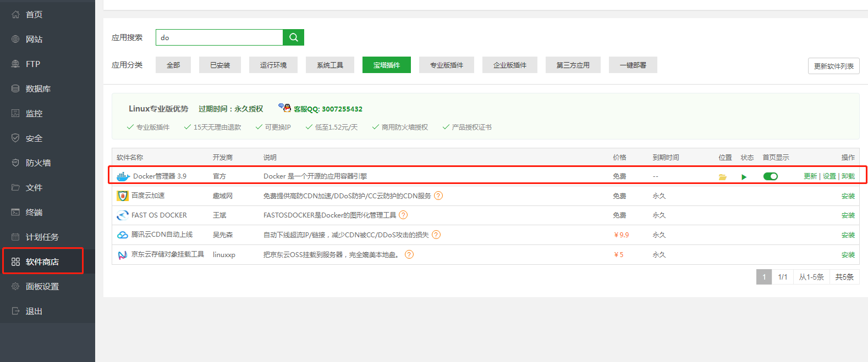
Task: Select the 第三方应用 category tab
Action: [x=573, y=65]
